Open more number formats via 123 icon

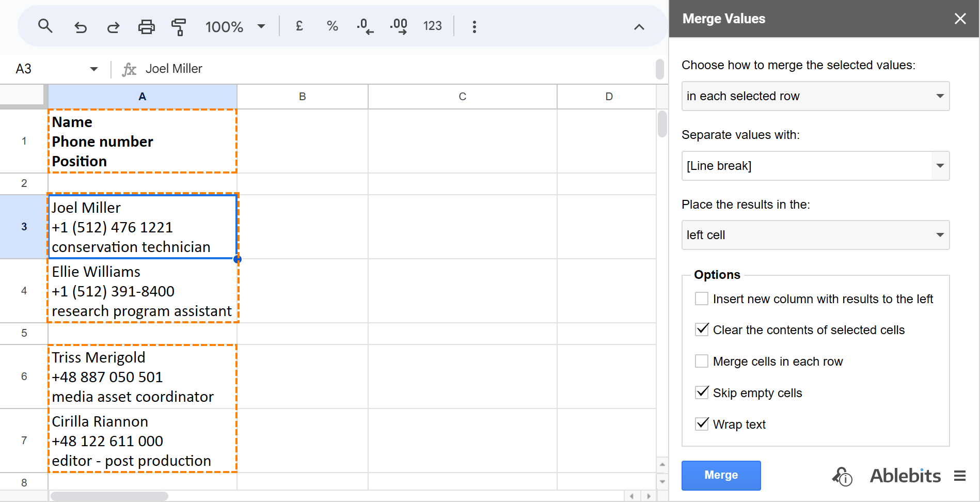432,26
